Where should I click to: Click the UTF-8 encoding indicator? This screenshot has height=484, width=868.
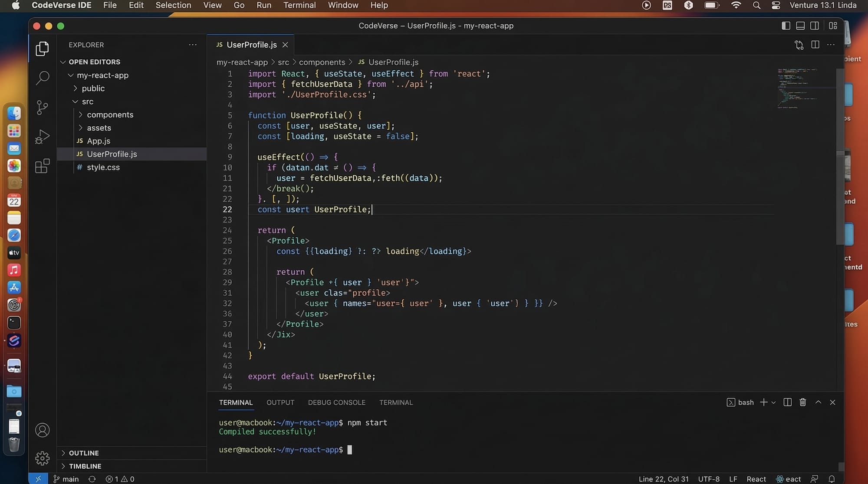click(x=709, y=479)
